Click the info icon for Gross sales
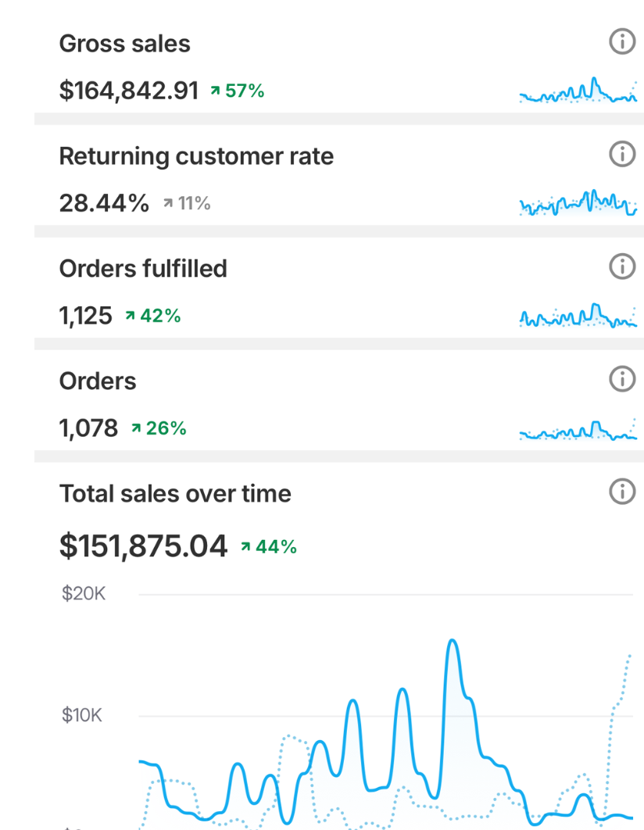The height and width of the screenshot is (830, 644). (x=622, y=42)
